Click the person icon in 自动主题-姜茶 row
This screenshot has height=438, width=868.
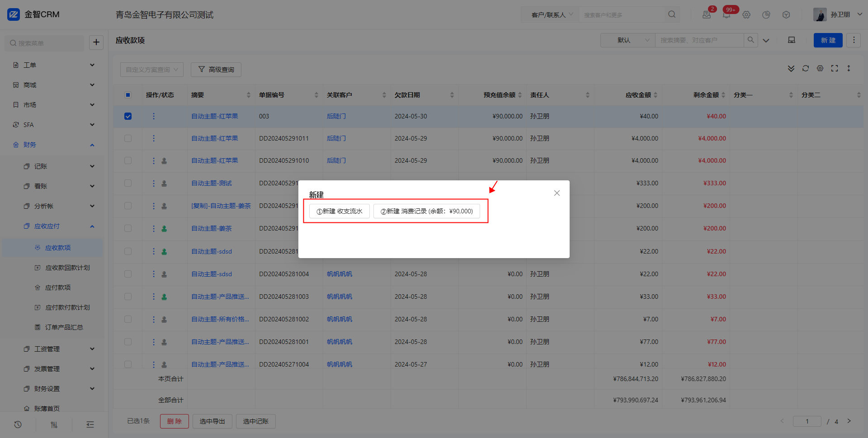[x=164, y=229]
